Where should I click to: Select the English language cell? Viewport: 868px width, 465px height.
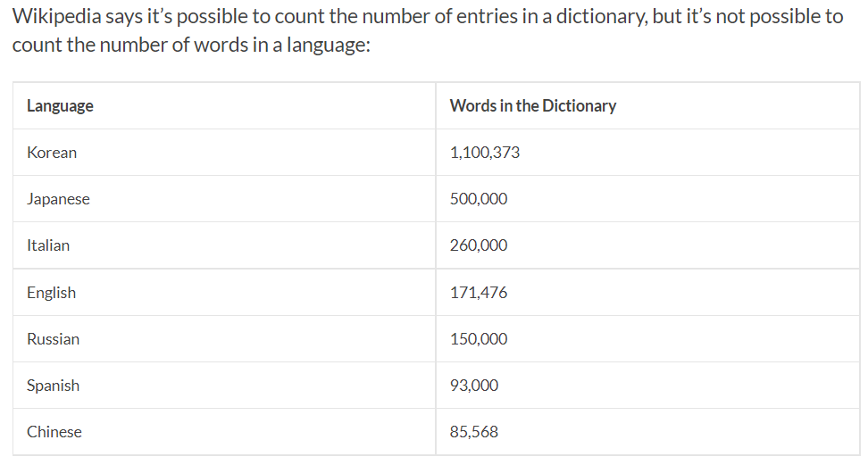coord(51,293)
